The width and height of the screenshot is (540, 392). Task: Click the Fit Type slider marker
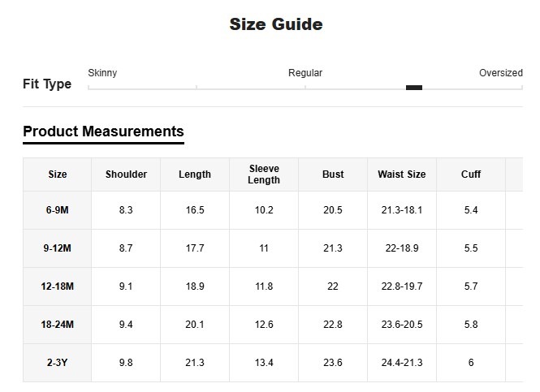tap(413, 88)
